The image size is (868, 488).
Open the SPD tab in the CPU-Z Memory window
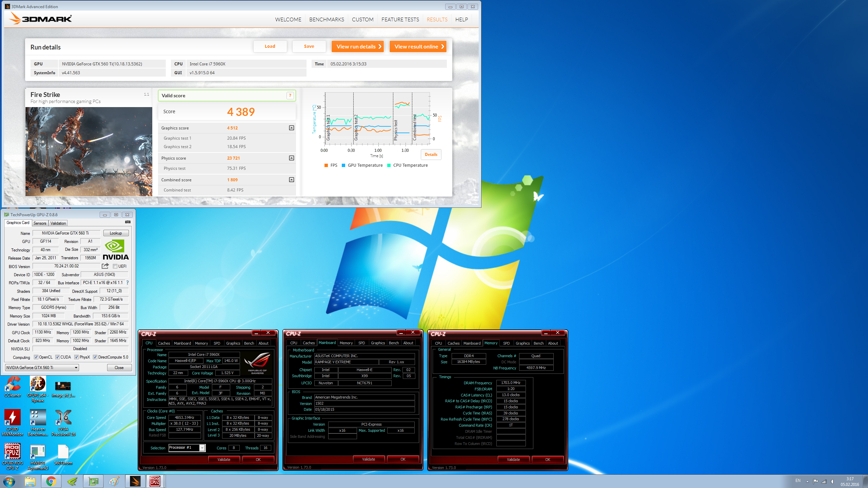click(x=506, y=343)
